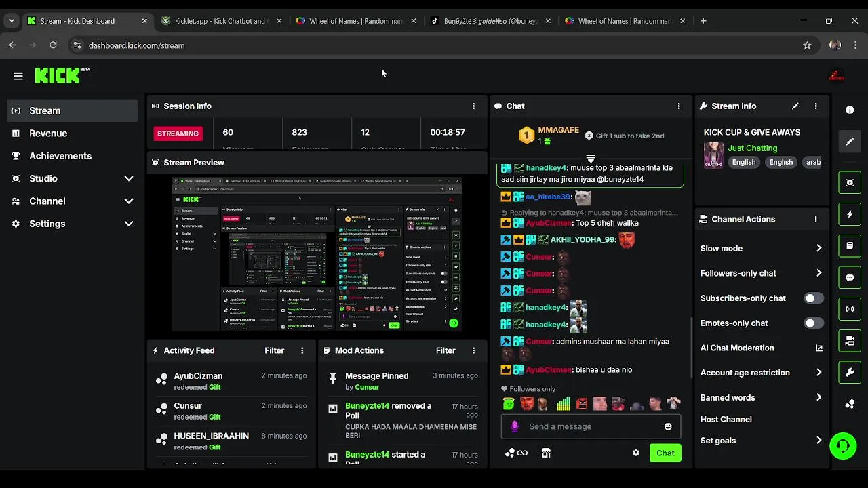Toggle notes widget icon in right toolbar
Screen dimensions: 868x488
[x=850, y=245]
